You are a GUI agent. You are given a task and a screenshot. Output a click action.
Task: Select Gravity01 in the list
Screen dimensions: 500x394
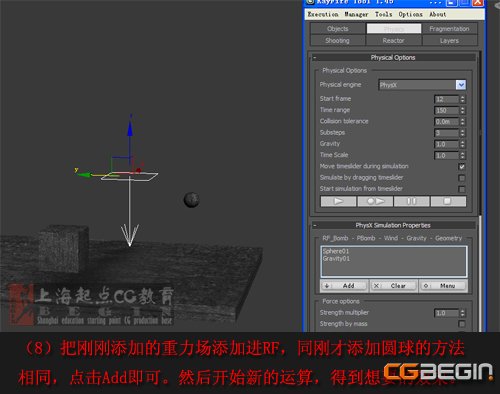(x=336, y=259)
